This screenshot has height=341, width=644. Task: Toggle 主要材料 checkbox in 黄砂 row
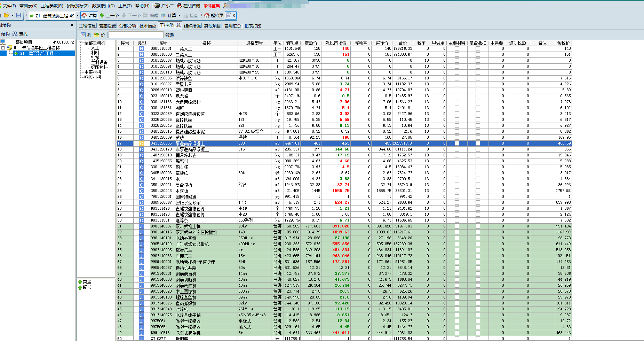pos(457,138)
